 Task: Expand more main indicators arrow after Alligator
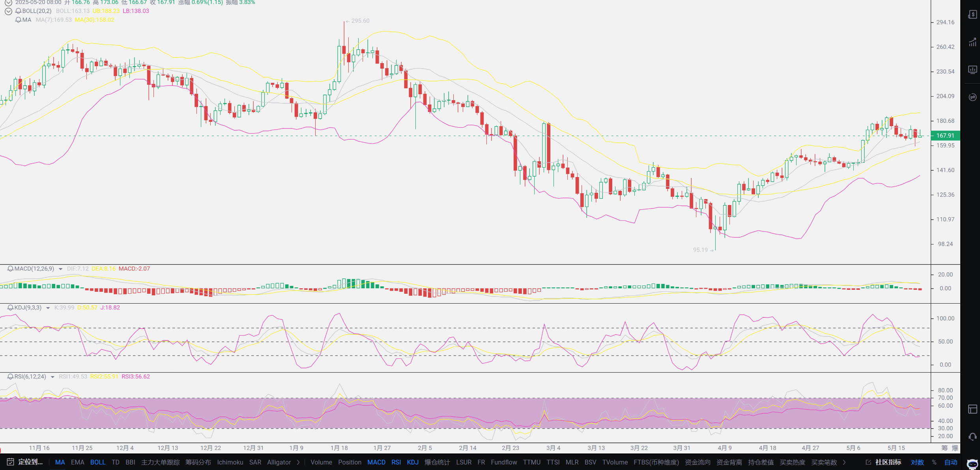point(298,462)
